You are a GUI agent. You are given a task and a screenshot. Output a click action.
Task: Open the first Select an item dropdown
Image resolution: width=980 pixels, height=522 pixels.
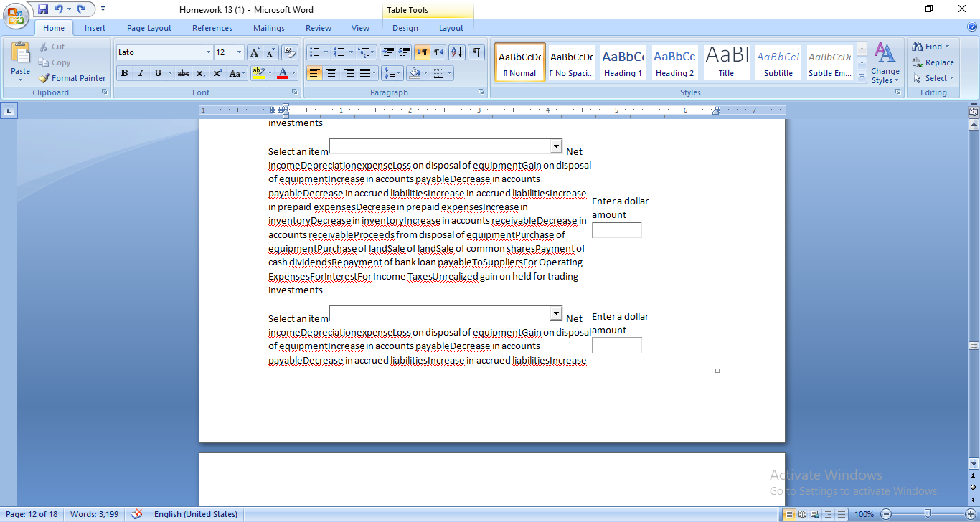[556, 146]
